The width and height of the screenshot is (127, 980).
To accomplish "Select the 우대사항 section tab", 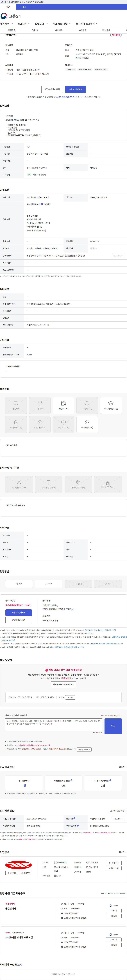I will pyautogui.click(x=59, y=30).
